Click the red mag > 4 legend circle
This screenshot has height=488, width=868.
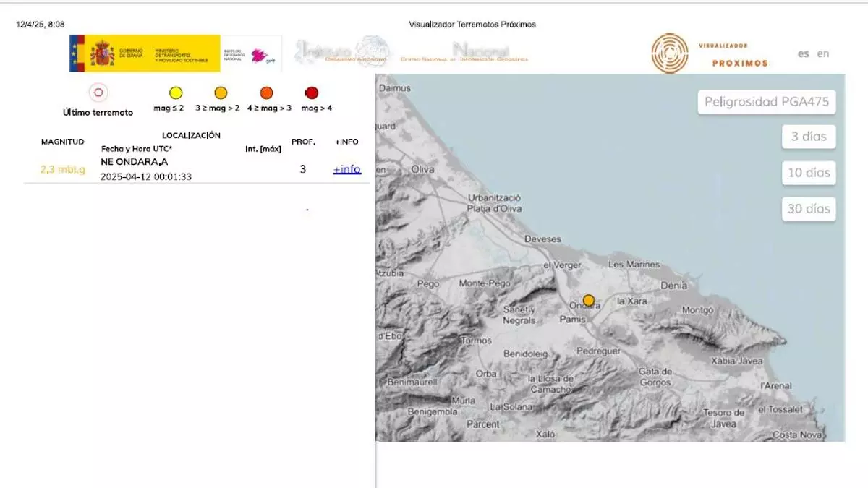click(x=312, y=93)
